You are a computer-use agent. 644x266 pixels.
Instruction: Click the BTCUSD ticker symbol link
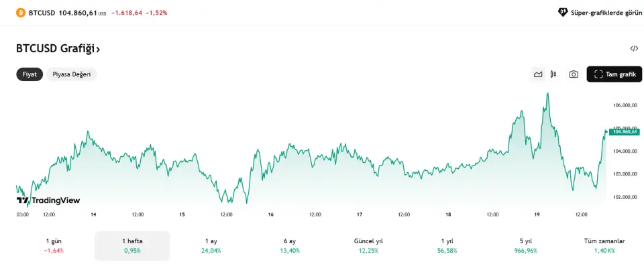(x=42, y=13)
